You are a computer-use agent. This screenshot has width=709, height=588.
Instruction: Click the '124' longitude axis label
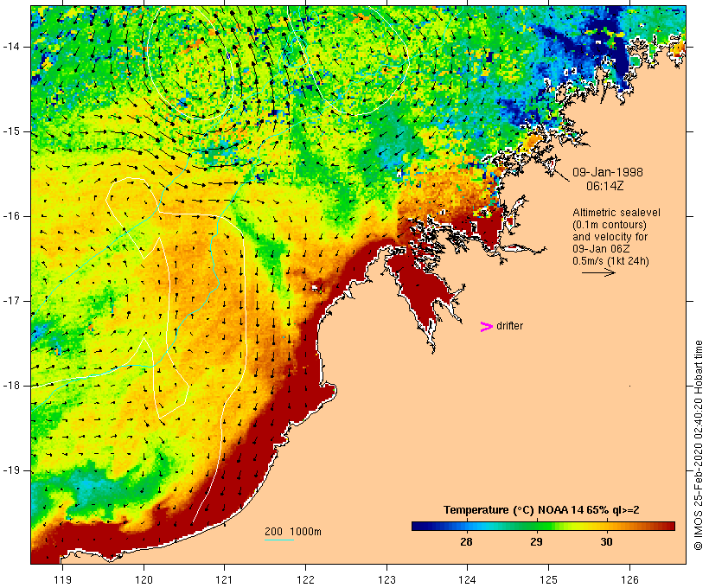click(x=468, y=579)
